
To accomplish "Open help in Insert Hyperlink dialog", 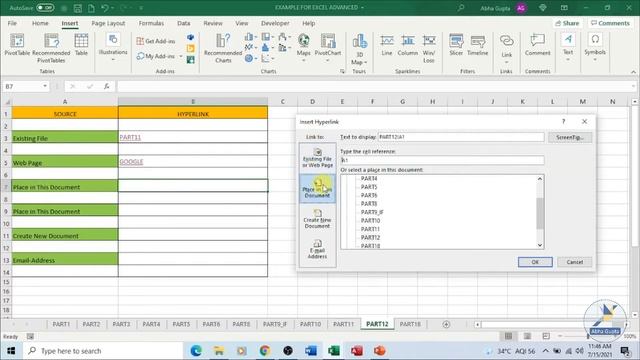I will point(563,122).
